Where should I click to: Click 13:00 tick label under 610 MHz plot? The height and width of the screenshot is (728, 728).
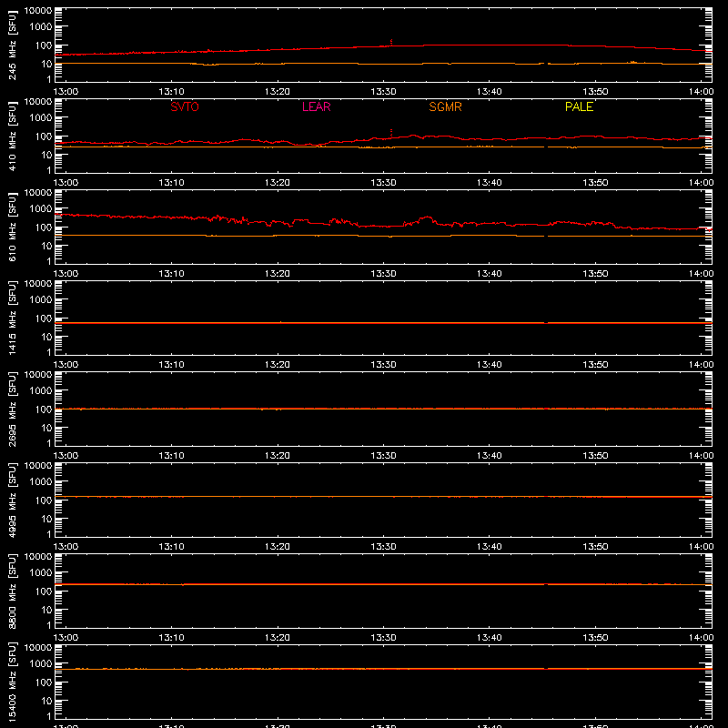[66, 274]
